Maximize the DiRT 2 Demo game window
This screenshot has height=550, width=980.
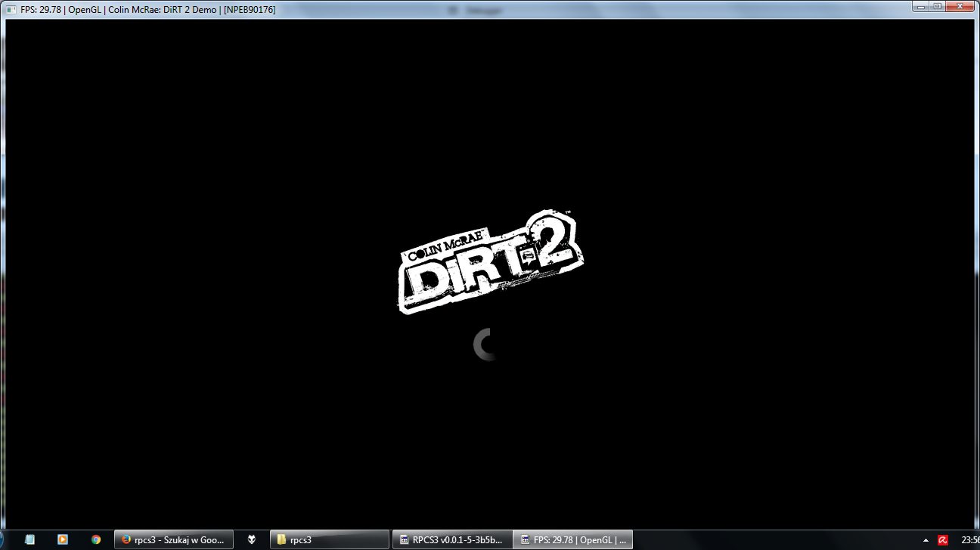(x=937, y=7)
